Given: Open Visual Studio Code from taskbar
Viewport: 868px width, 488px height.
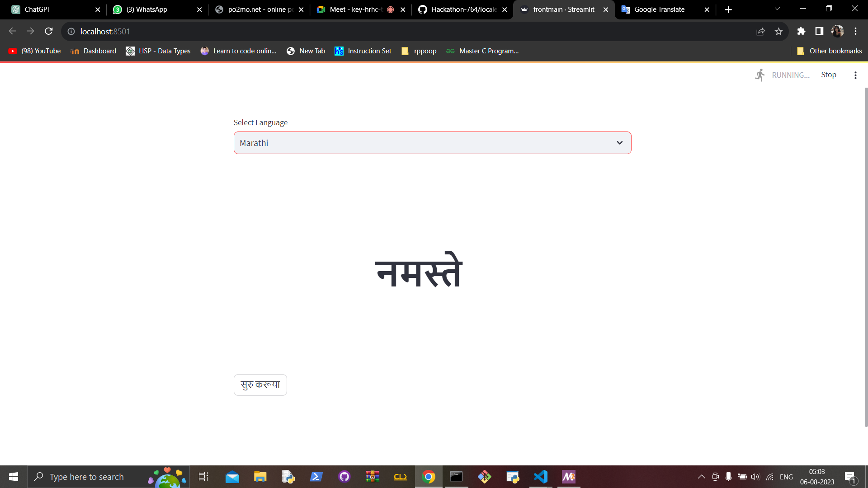Looking at the screenshot, I should pos(541,477).
